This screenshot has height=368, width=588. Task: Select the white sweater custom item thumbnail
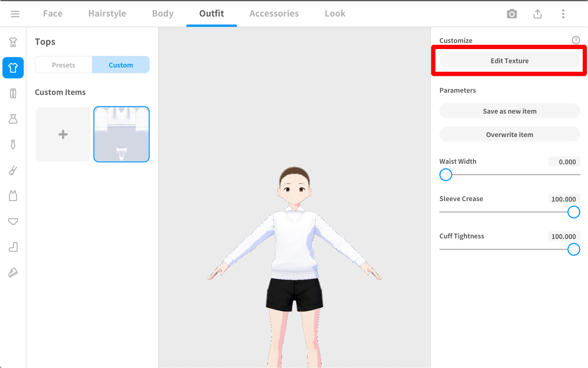tap(121, 134)
